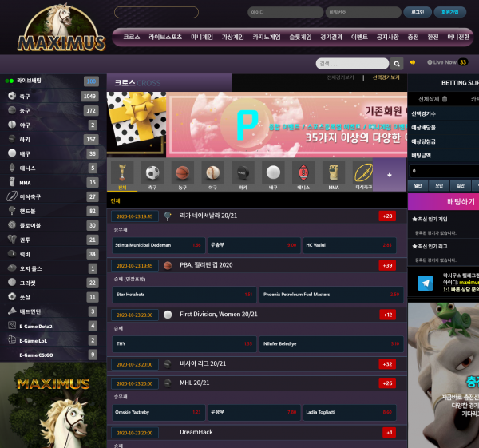Click the Maximus horse logo

(x=61, y=28)
